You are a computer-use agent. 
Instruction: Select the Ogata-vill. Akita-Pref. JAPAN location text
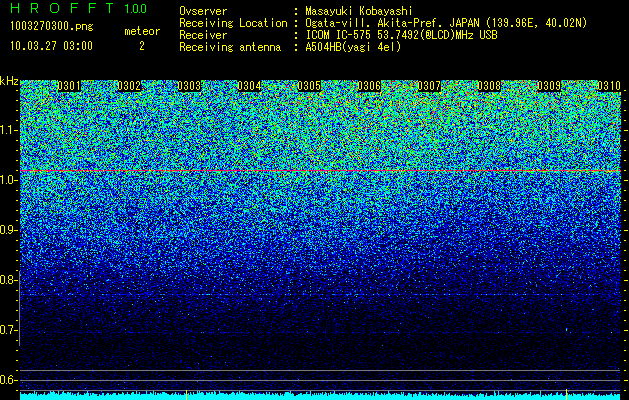(x=446, y=23)
